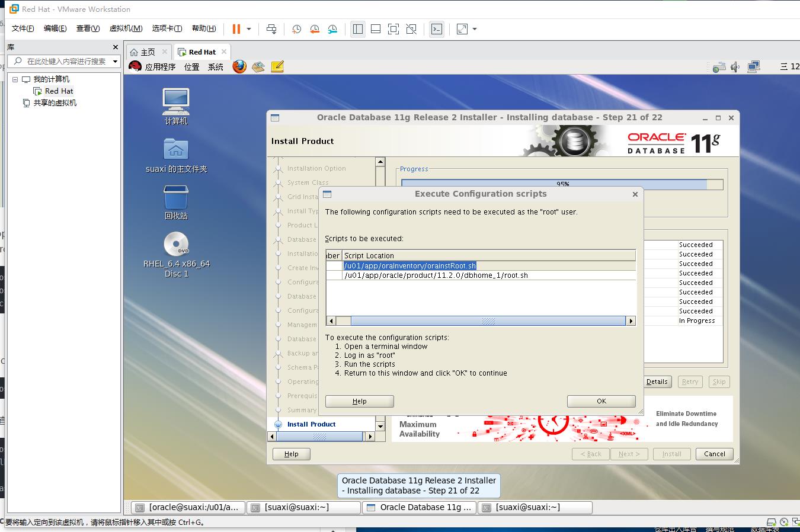The image size is (800, 532).
Task: Open the stretch mode dropdown arrow
Action: (475, 28)
